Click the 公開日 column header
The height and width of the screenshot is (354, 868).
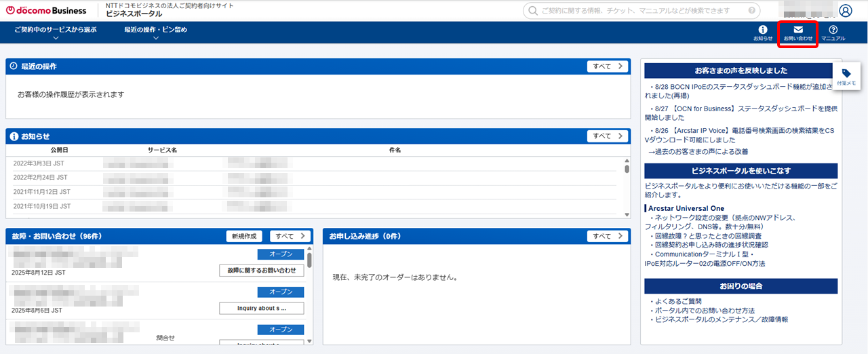pos(60,150)
